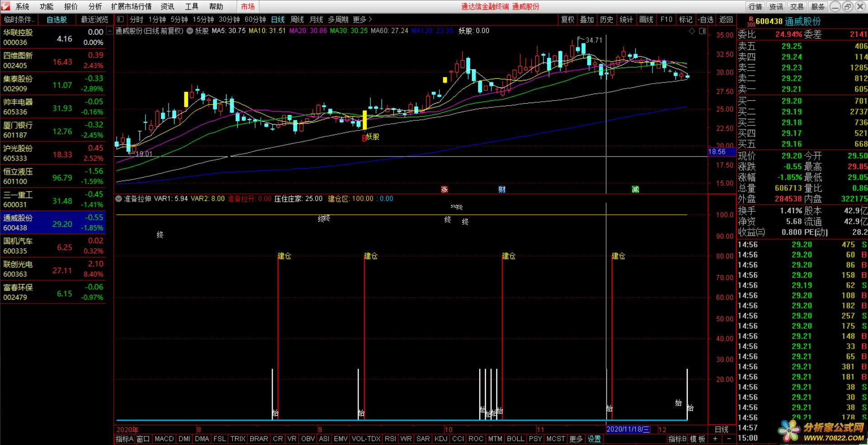Toggle the right panel icon near 35.00
The height and width of the screenshot is (445, 868).
pyautogui.click(x=702, y=31)
